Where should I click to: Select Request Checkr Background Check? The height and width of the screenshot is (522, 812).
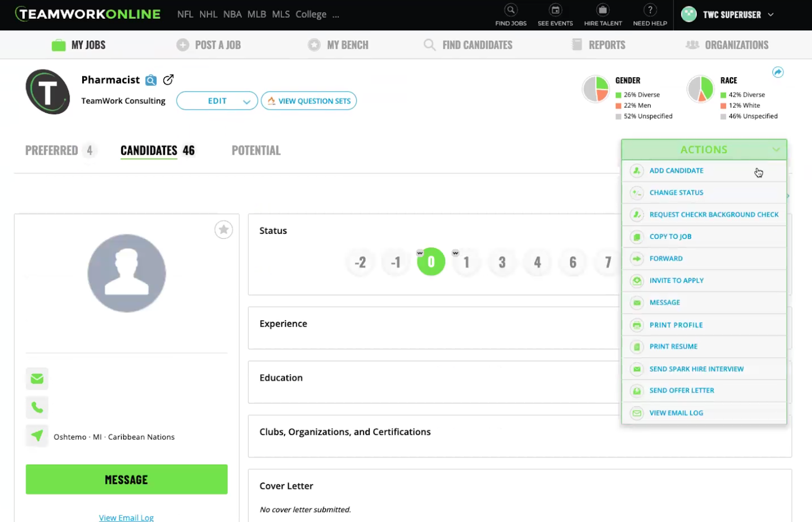pos(704,215)
